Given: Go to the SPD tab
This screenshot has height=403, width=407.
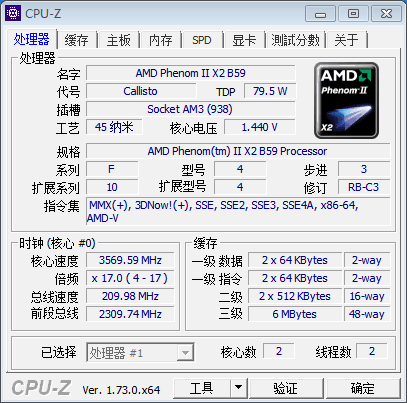Looking at the screenshot, I should tap(202, 40).
